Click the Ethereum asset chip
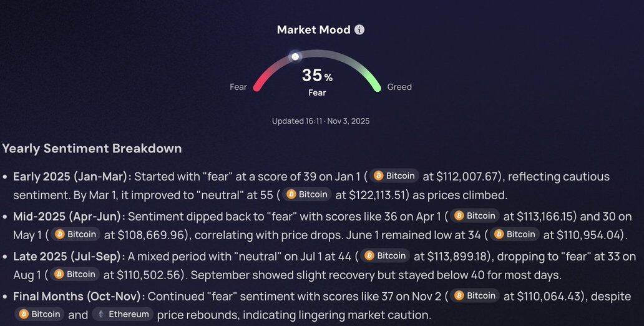Viewport: 644px width, 326px height. click(x=123, y=314)
